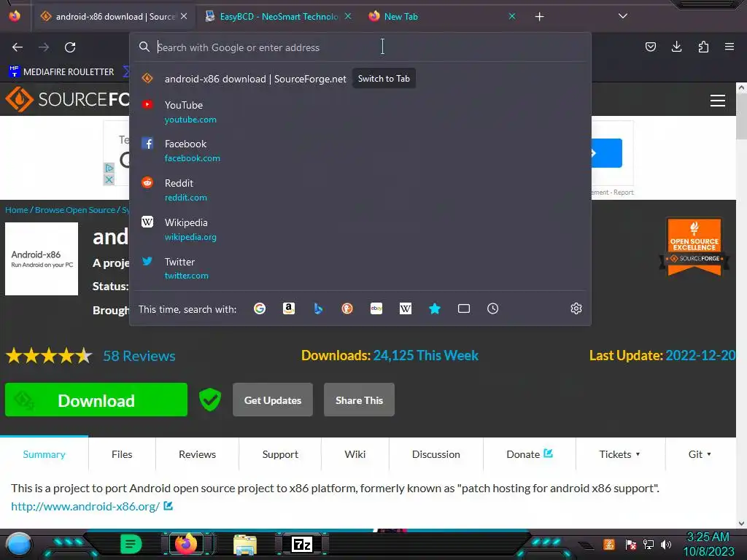Open File Explorer from the taskbar
The image size is (747, 560).
pos(245,544)
